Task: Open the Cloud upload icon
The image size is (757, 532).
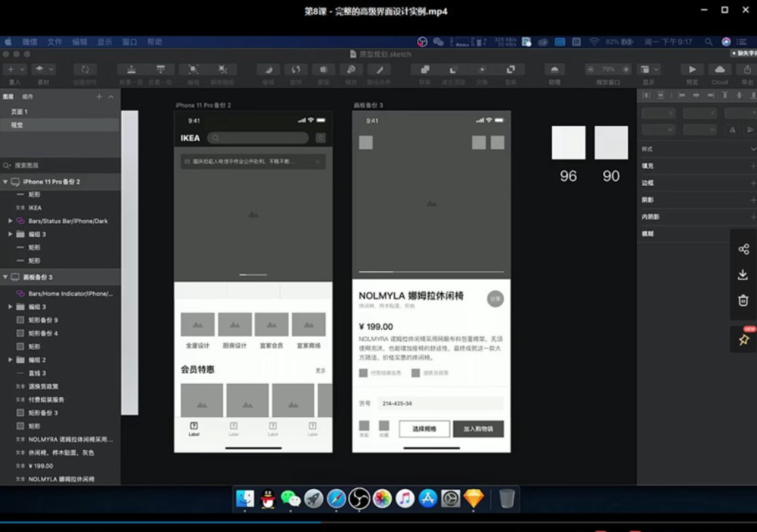Action: (719, 69)
